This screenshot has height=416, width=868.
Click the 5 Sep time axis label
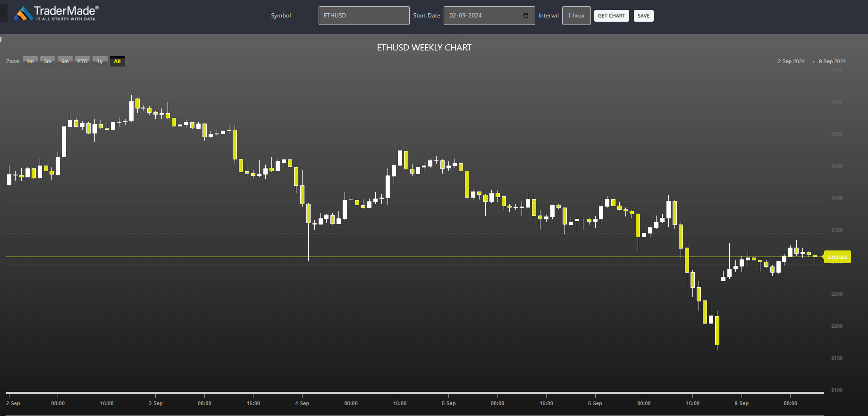pyautogui.click(x=448, y=403)
